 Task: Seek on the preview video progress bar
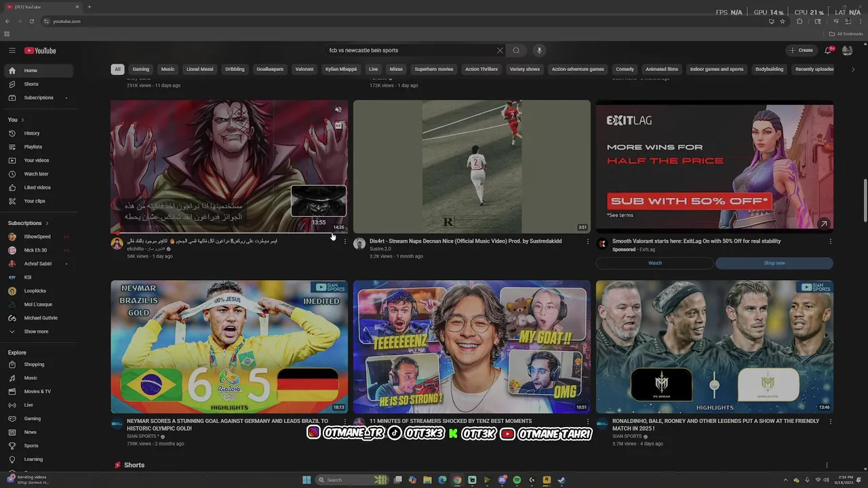(229, 233)
